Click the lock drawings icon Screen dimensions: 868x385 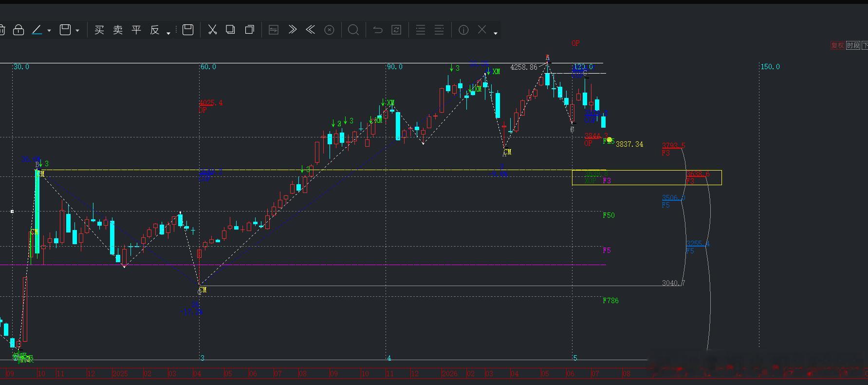[x=18, y=30]
